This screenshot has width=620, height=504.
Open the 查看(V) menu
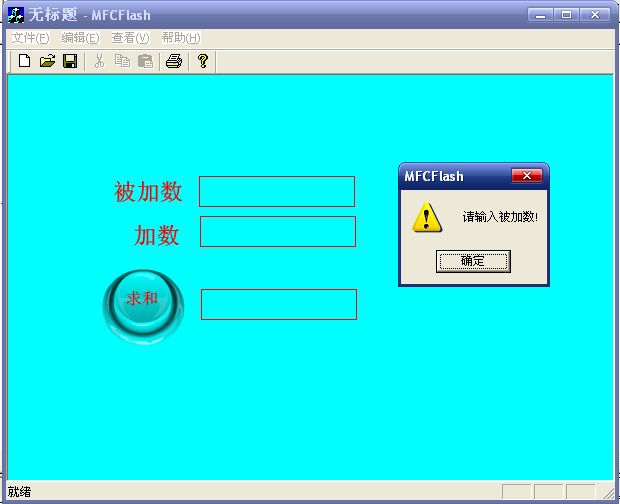pos(130,38)
